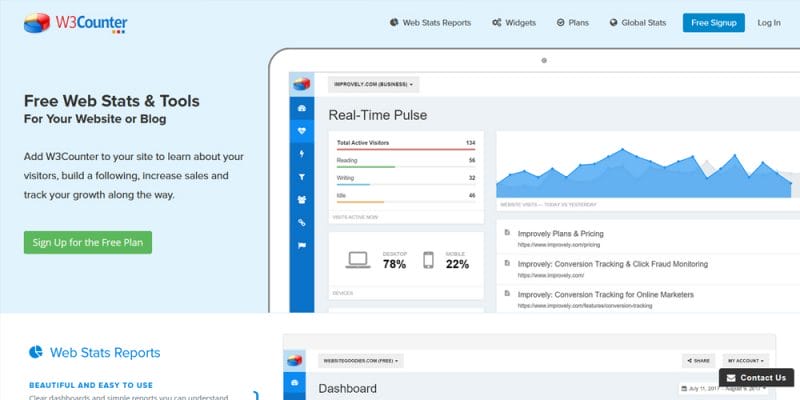
Task: Click the Dashboard heading text
Action: point(347,389)
